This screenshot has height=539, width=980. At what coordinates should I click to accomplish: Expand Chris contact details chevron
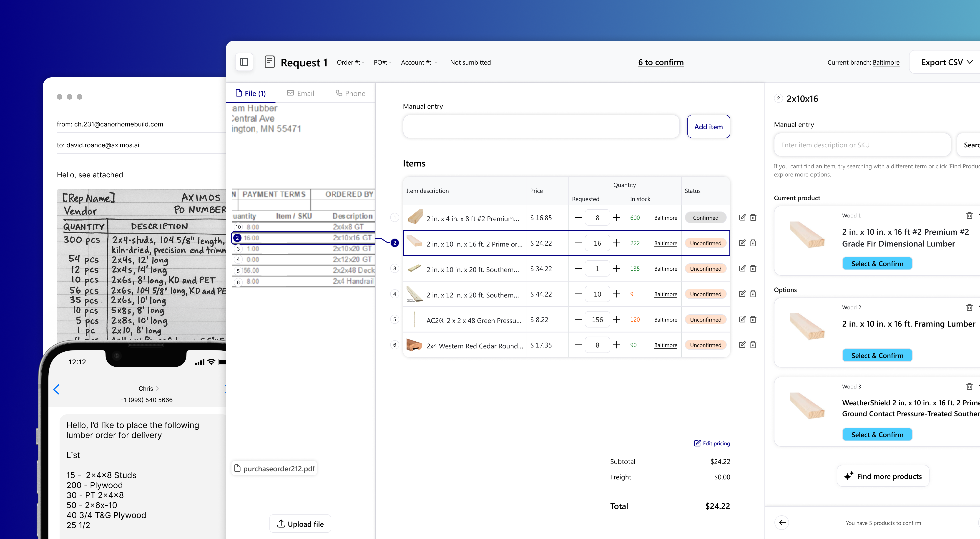click(158, 388)
